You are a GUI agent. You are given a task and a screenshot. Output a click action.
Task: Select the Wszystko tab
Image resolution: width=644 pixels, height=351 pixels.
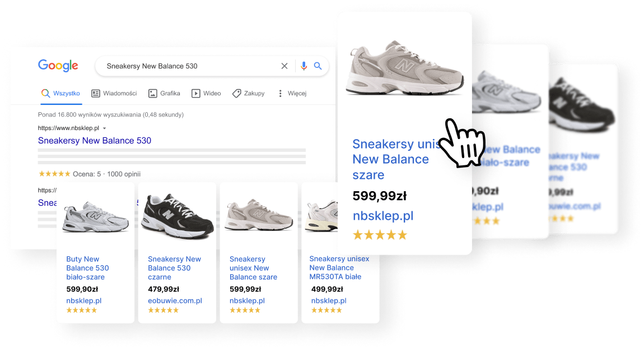pyautogui.click(x=66, y=94)
